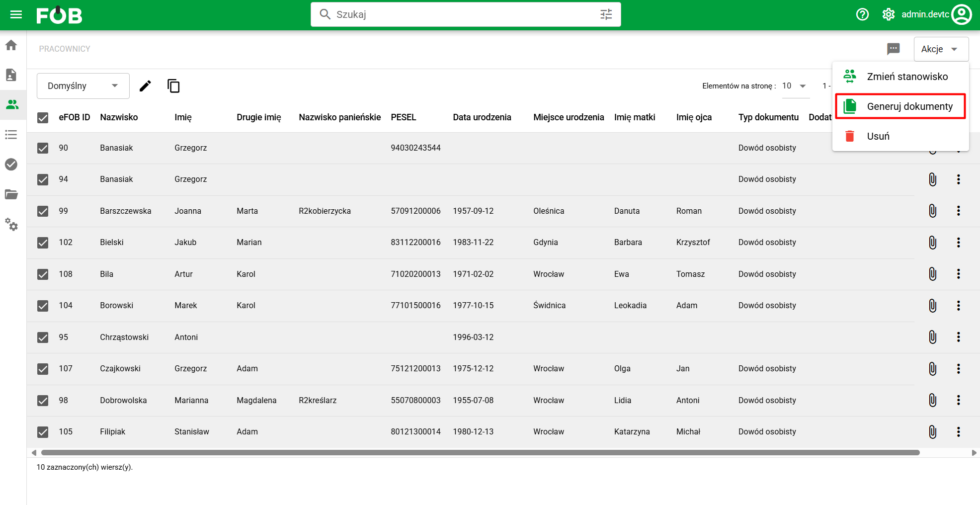Open the Akcje dropdown

pos(940,49)
